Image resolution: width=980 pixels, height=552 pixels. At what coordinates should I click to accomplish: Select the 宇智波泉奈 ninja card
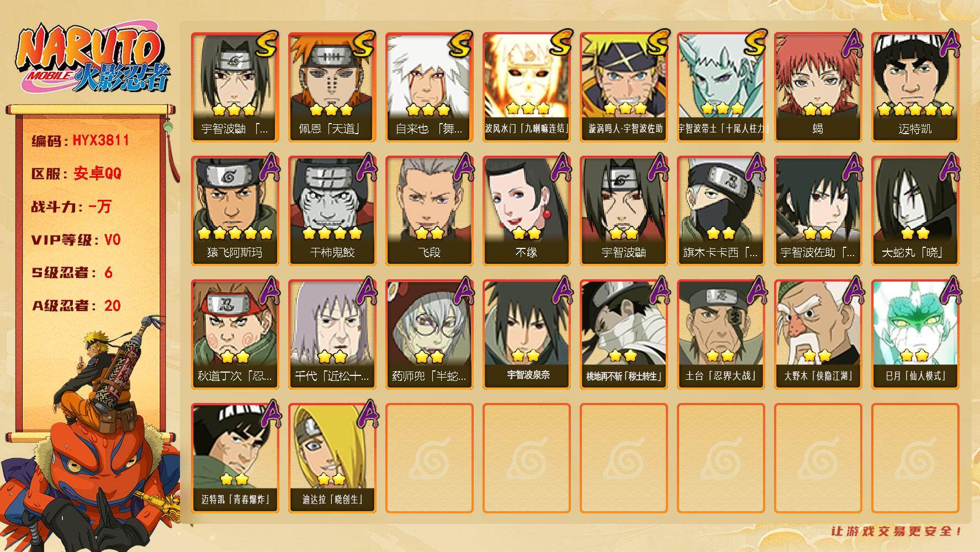pos(526,335)
